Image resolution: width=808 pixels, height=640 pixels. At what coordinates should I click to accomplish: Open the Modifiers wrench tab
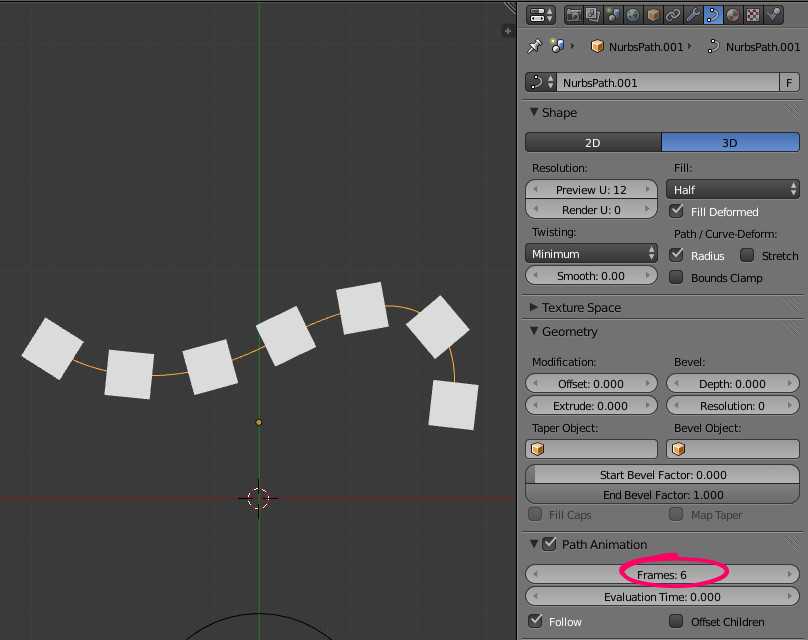click(693, 15)
